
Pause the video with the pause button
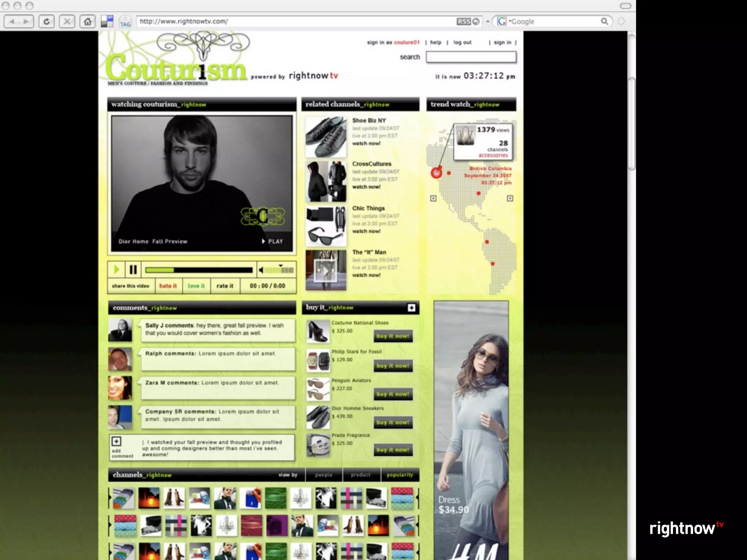coord(133,270)
